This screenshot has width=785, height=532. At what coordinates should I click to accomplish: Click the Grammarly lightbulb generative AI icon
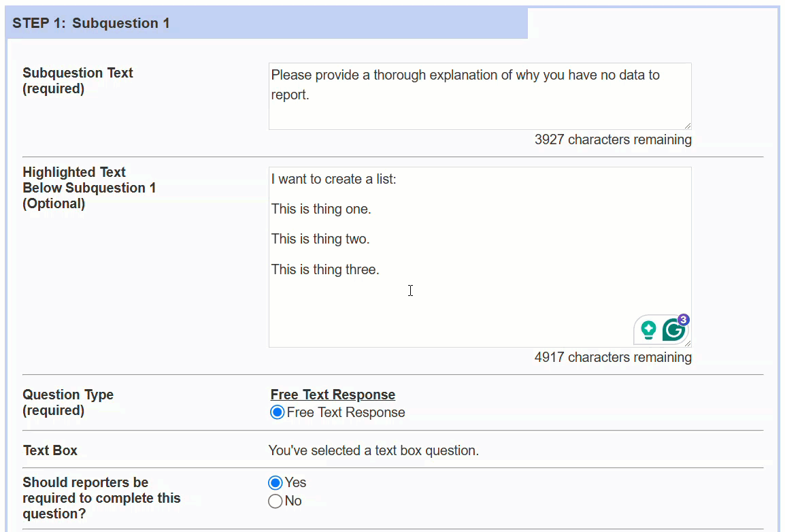648,331
